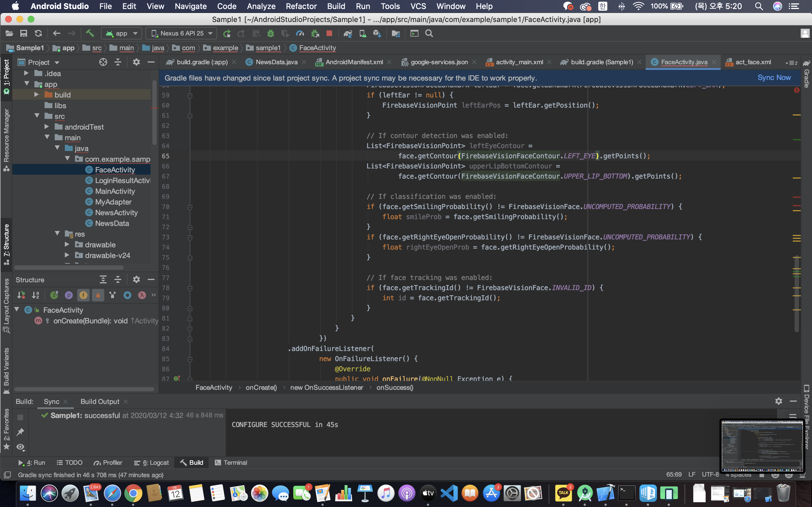Open AVD Manager phone icon
The image size is (812, 507).
pos(362,33)
